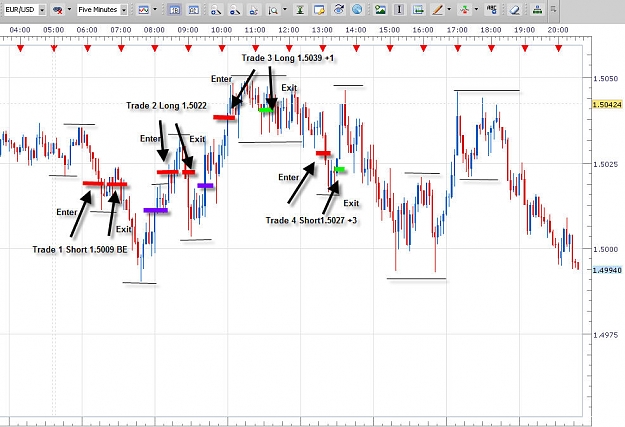Expand the chart type dropdown arrow
Image resolution: width=625 pixels, height=427 pixels.
(x=155, y=10)
